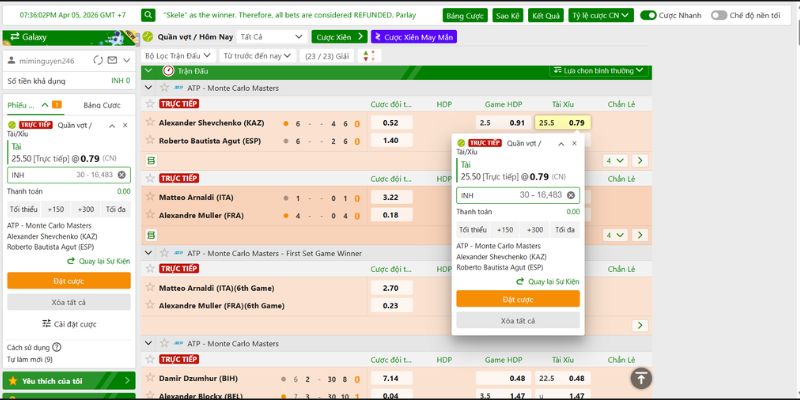Click the search magnifier icon in top bar
Viewport: 800px width, 400px height.
148,16
